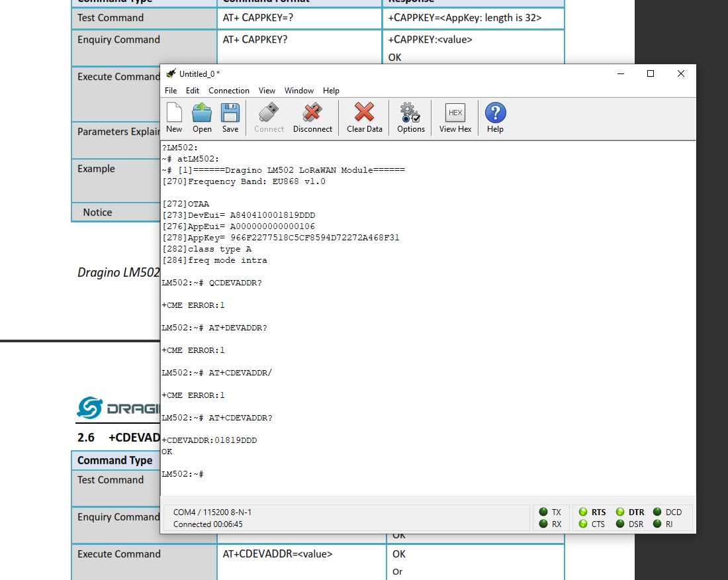Open the Window menu
Viewport: 728px width, 580px height.
pos(299,91)
